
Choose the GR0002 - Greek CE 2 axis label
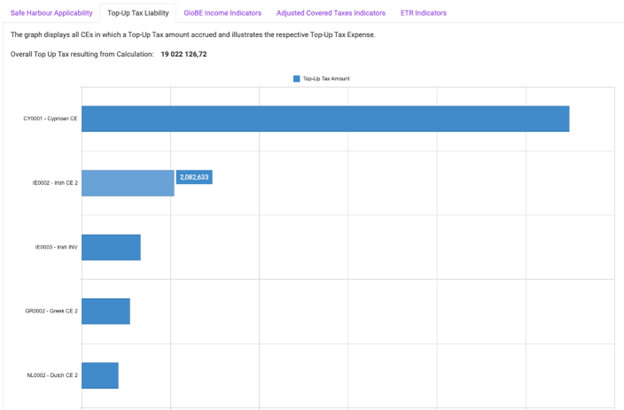click(51, 311)
